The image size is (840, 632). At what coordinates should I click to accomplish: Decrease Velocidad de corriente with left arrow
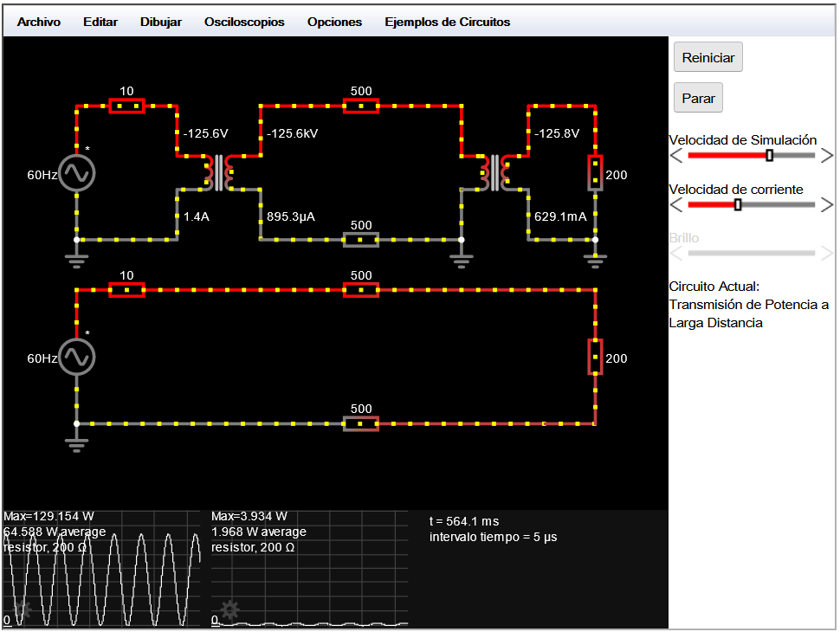676,204
